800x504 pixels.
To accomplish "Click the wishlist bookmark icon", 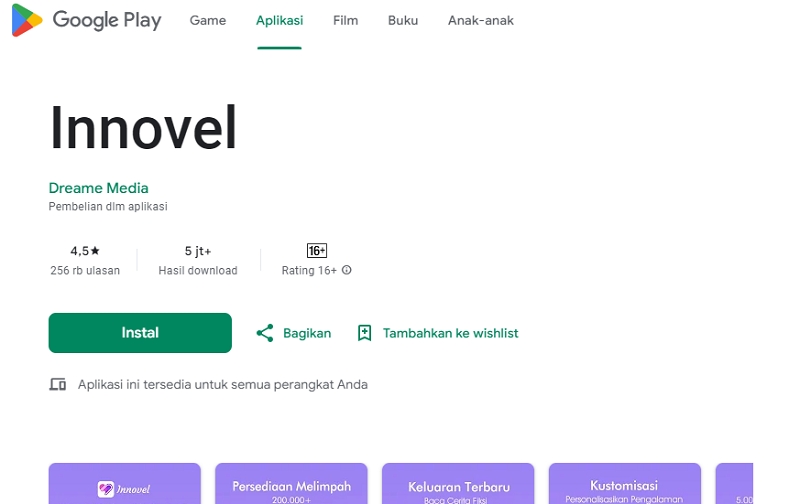I will (x=364, y=333).
